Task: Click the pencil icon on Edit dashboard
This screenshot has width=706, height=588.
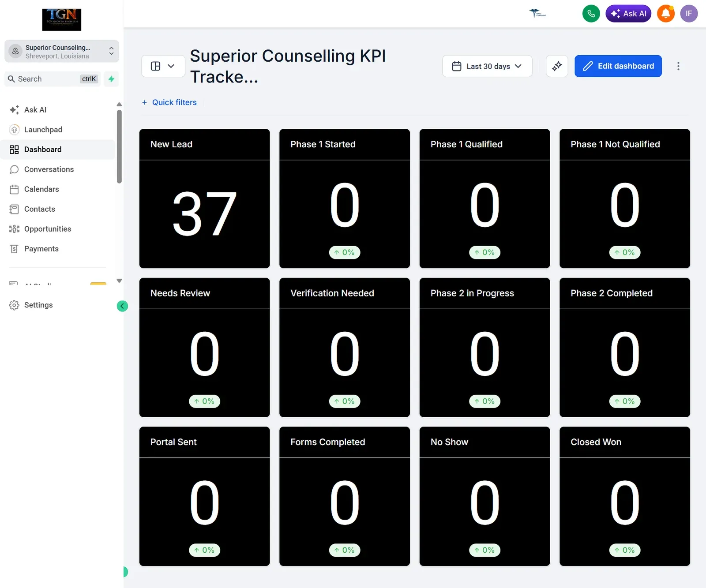Action: click(588, 66)
